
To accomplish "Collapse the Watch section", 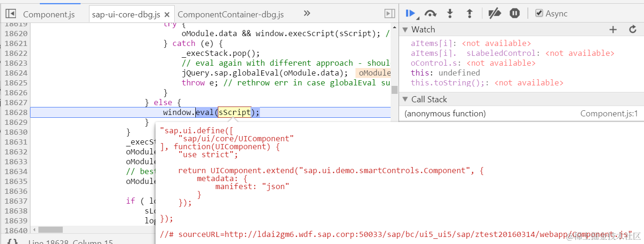I will pos(405,30).
